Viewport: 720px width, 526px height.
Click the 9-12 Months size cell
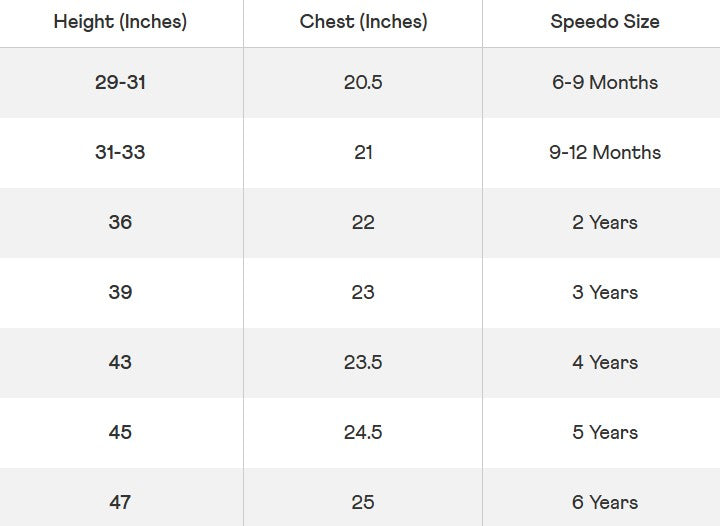tap(604, 152)
